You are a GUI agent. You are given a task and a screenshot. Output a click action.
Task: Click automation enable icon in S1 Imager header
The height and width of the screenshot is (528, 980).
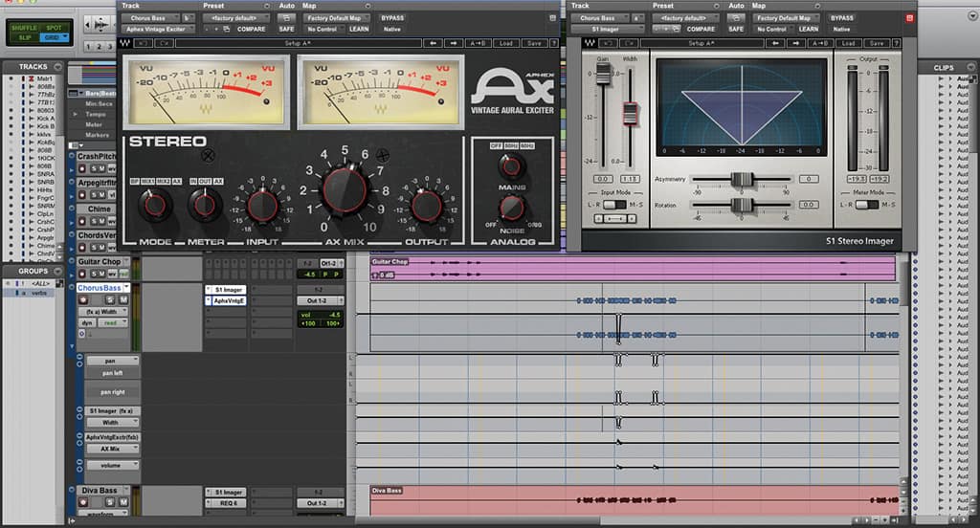[736, 18]
